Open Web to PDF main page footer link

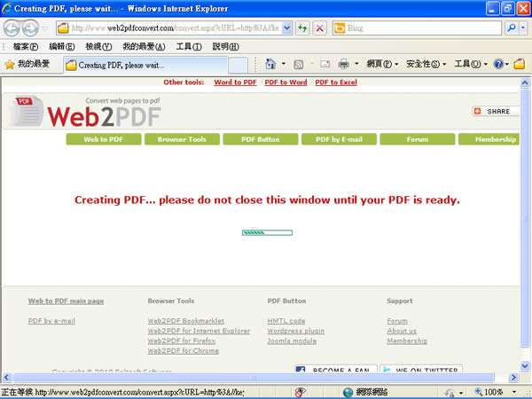click(66, 301)
